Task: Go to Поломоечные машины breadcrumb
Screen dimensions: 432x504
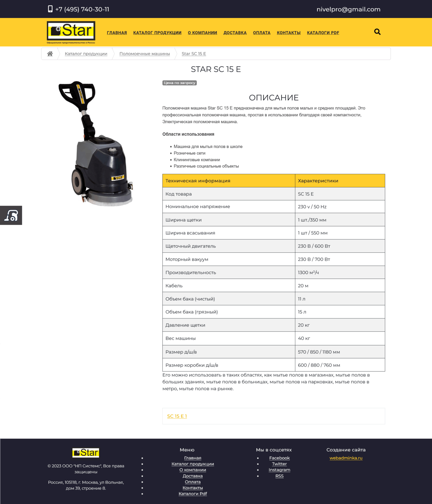Action: (144, 54)
